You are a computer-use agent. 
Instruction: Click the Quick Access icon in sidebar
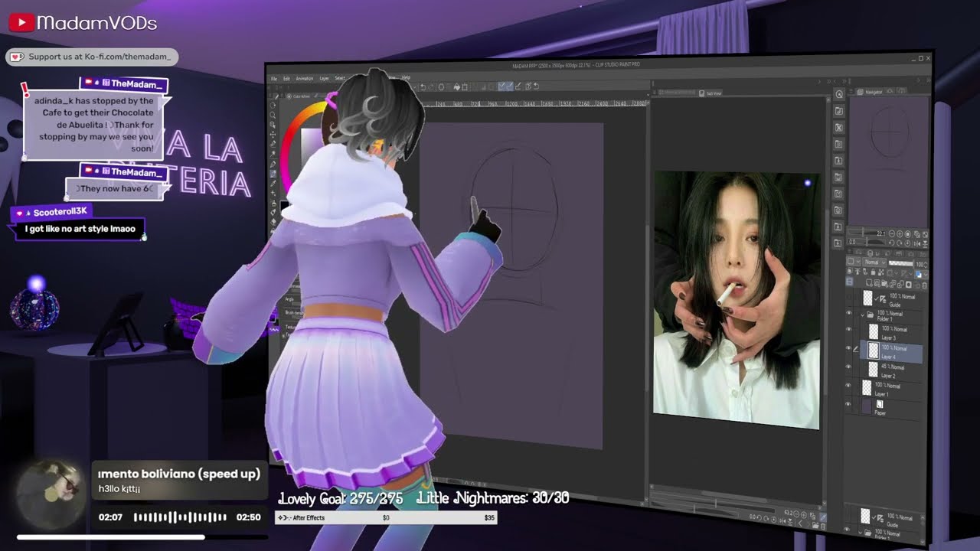click(x=839, y=94)
